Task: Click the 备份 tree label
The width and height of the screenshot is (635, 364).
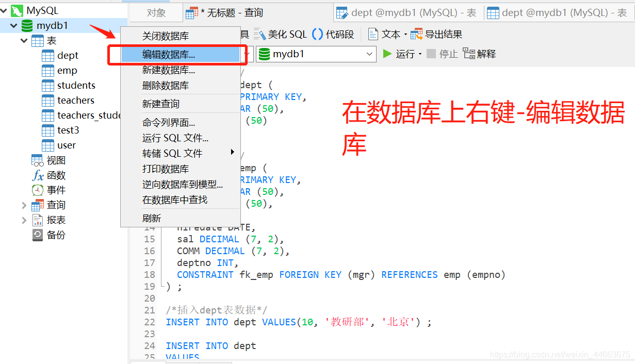Action: pyautogui.click(x=56, y=235)
